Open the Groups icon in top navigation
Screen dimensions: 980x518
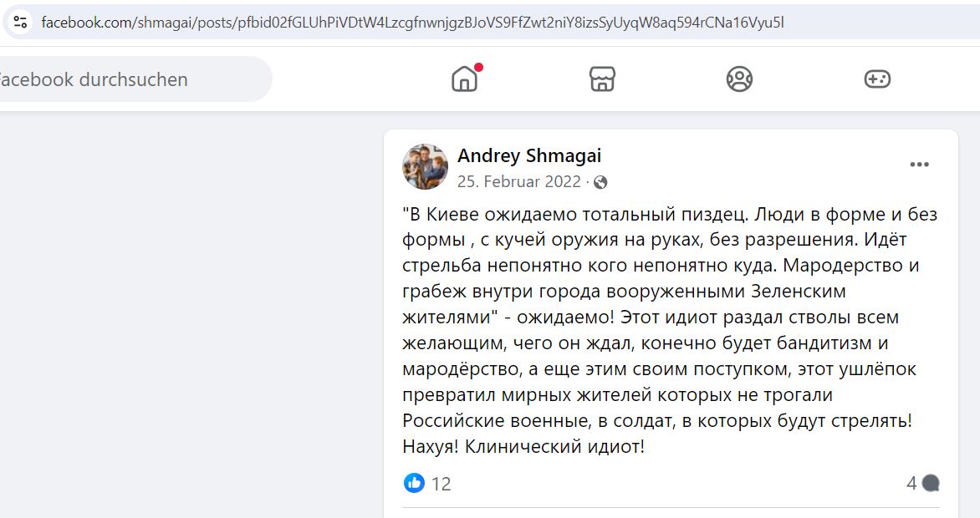739,79
